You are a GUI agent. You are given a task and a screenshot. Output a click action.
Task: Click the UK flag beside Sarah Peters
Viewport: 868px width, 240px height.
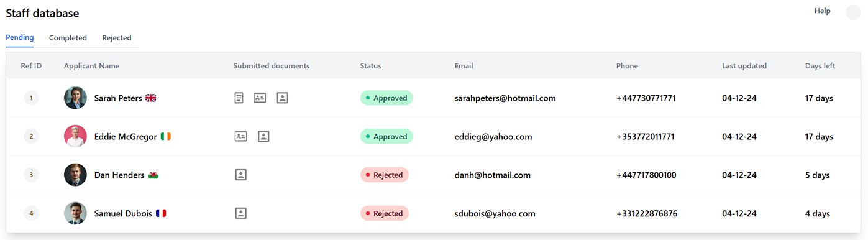coord(151,98)
